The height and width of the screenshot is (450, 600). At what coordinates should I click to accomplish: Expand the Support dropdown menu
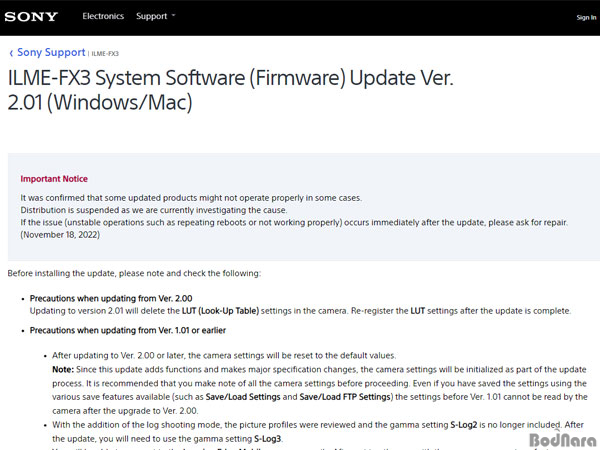(155, 16)
